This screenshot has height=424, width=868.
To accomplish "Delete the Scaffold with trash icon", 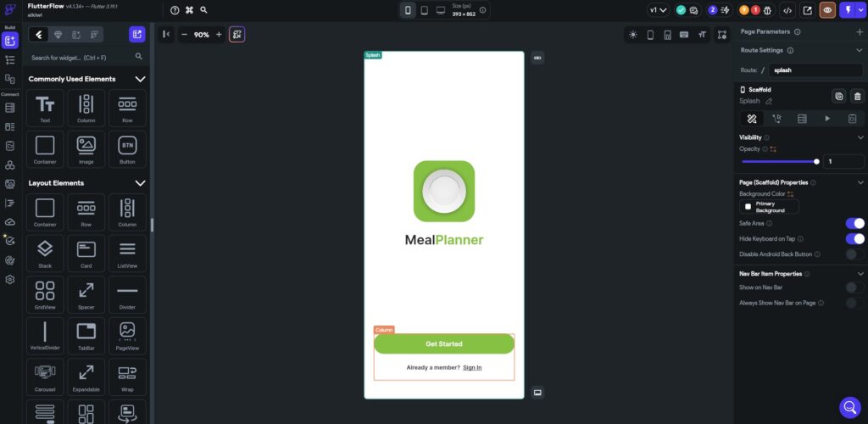I will click(857, 97).
